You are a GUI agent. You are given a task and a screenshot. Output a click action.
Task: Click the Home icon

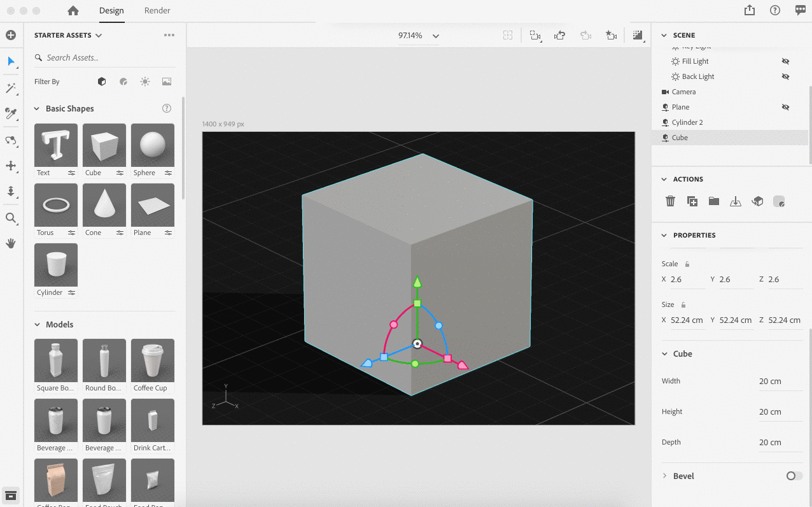pyautogui.click(x=73, y=10)
